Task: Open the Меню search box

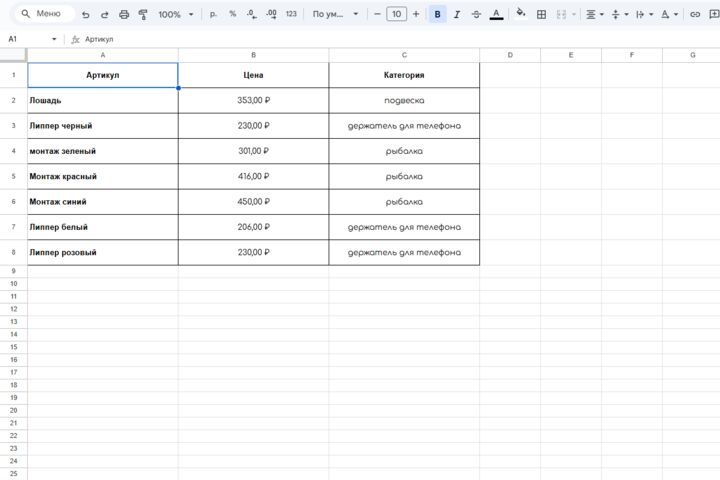Action: (45, 14)
